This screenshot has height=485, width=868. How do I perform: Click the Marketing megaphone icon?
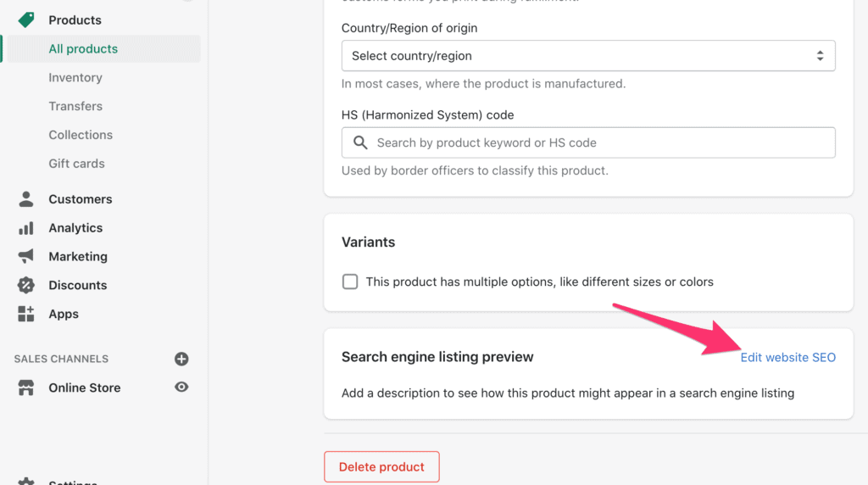point(26,256)
